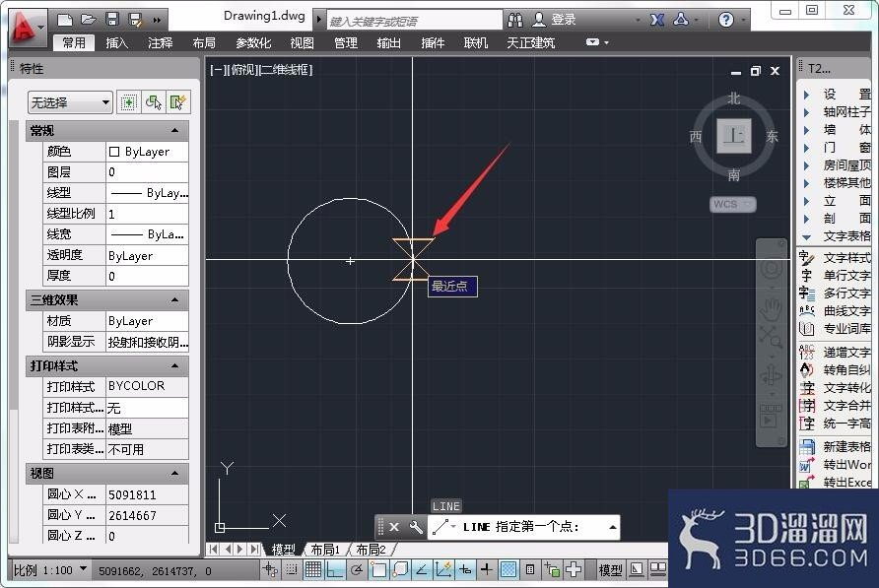This screenshot has width=879, height=588.
Task: Click the 颜色 ByLayer color swatch field
Action: click(x=147, y=152)
